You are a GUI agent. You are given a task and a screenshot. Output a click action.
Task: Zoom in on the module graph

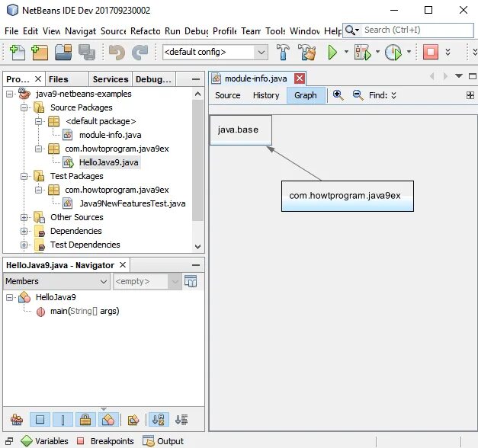338,95
